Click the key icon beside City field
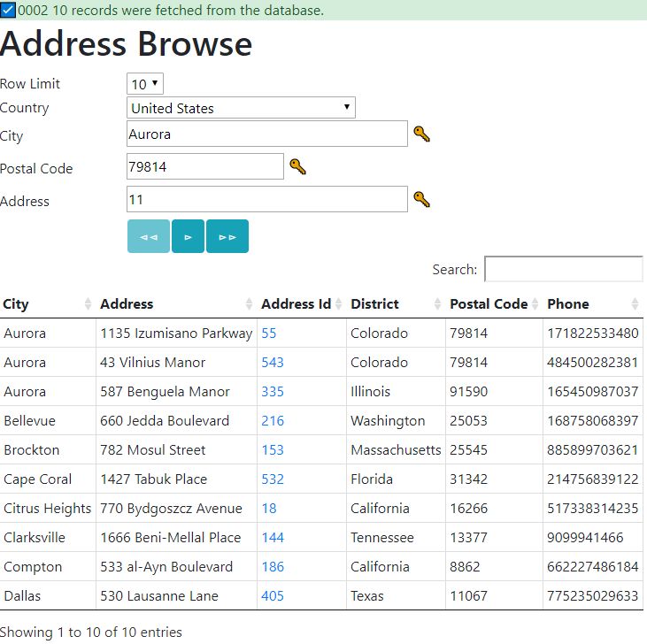647x644 pixels. point(421,134)
